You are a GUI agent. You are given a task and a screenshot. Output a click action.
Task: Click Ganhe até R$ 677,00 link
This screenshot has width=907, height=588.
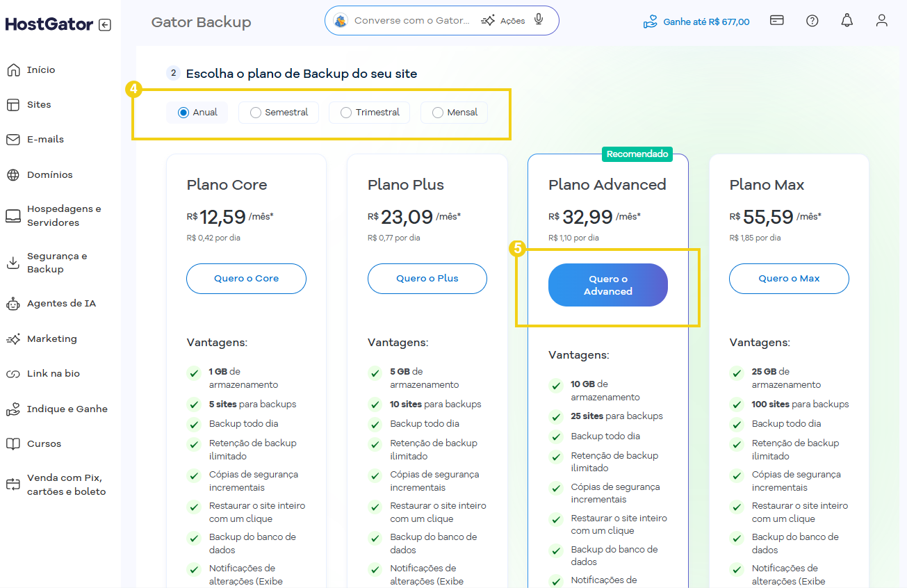tap(706, 22)
